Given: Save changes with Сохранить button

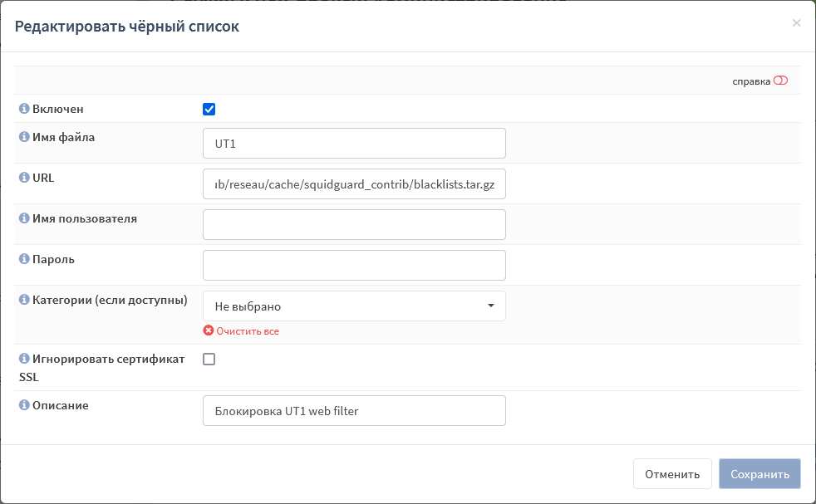Looking at the screenshot, I should (x=759, y=474).
